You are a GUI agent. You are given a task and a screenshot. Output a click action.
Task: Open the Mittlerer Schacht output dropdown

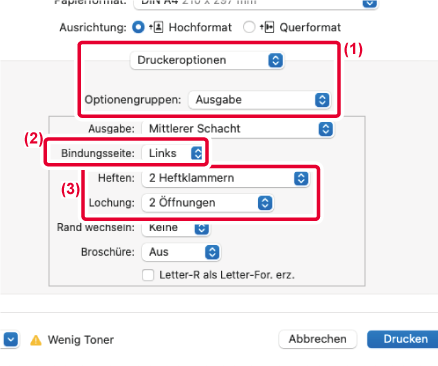(x=238, y=129)
